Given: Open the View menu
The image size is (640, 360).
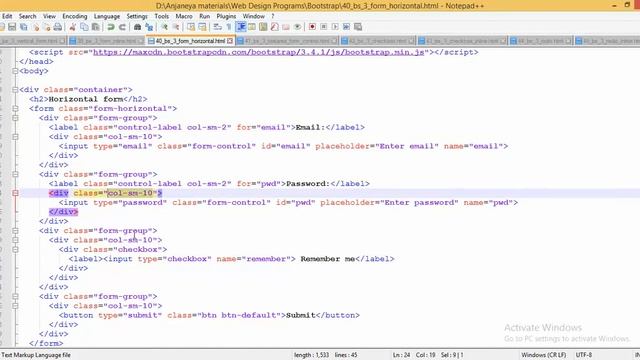Looking at the screenshot, I should pyautogui.click(x=49, y=16).
